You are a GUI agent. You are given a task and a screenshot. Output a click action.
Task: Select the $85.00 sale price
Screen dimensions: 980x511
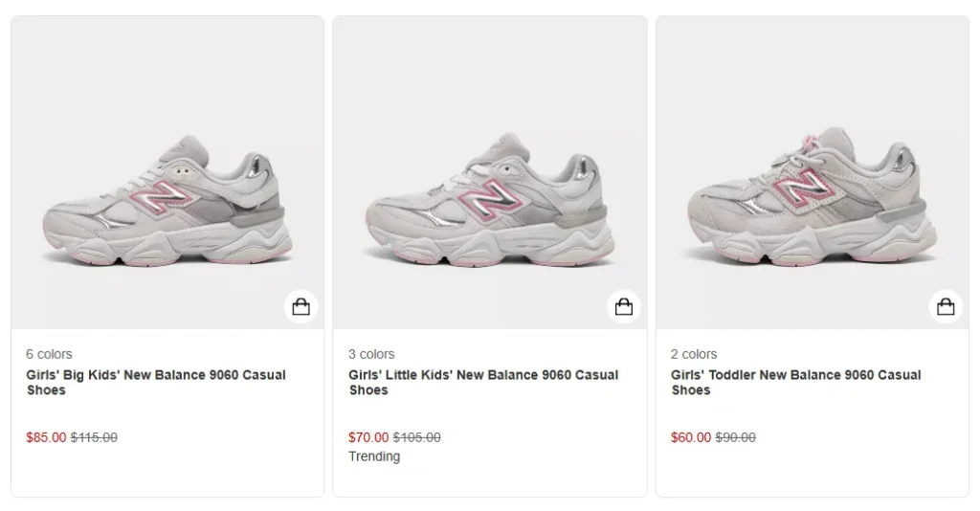tap(46, 437)
